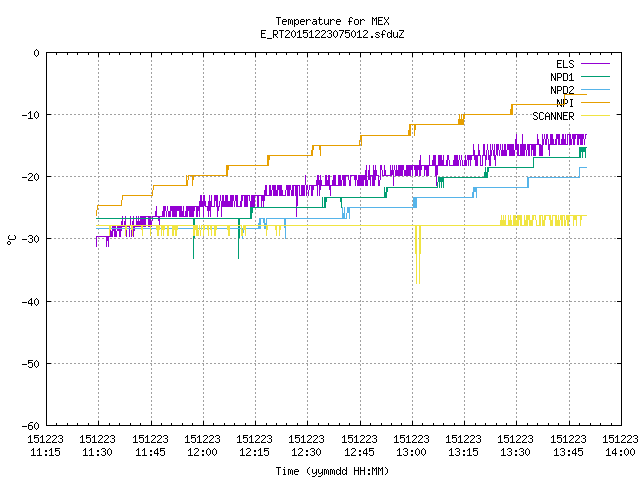Click the 14:00 x-axis tick label
The image size is (640, 480).
(x=620, y=452)
